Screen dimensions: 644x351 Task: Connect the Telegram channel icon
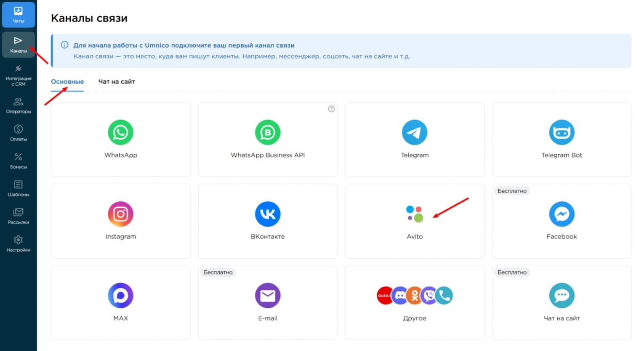[415, 132]
